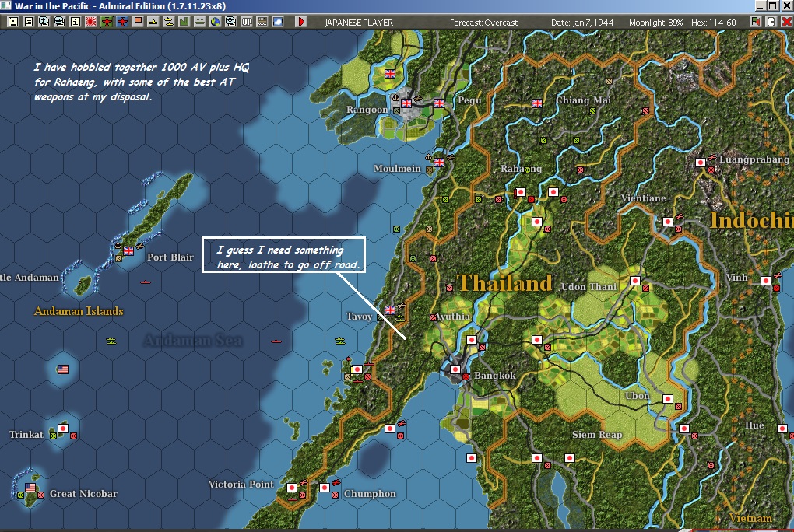Select the British base flag at Port Blair
The image size is (794, 532).
(128, 250)
